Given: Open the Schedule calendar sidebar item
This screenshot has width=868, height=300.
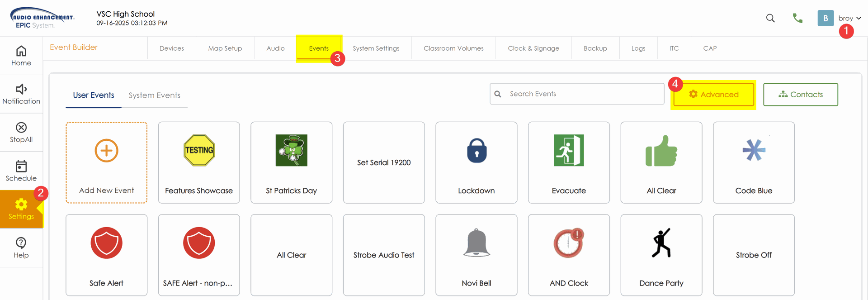Looking at the screenshot, I should [x=21, y=171].
